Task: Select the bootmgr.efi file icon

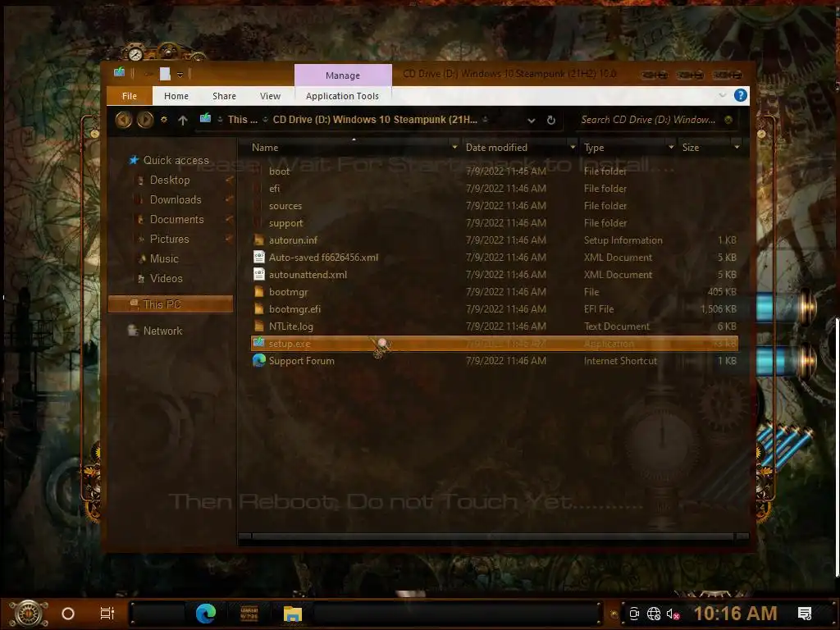Action: pyautogui.click(x=259, y=308)
